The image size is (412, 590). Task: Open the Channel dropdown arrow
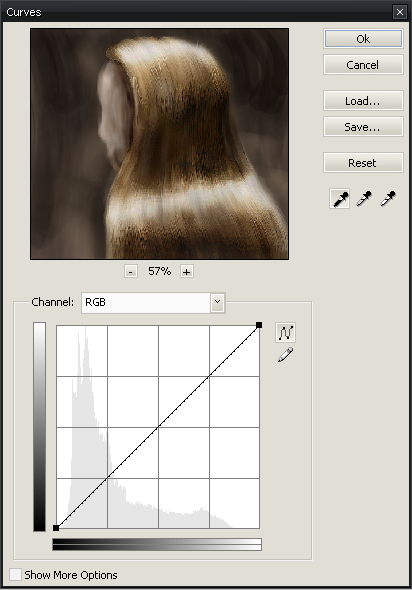[217, 302]
